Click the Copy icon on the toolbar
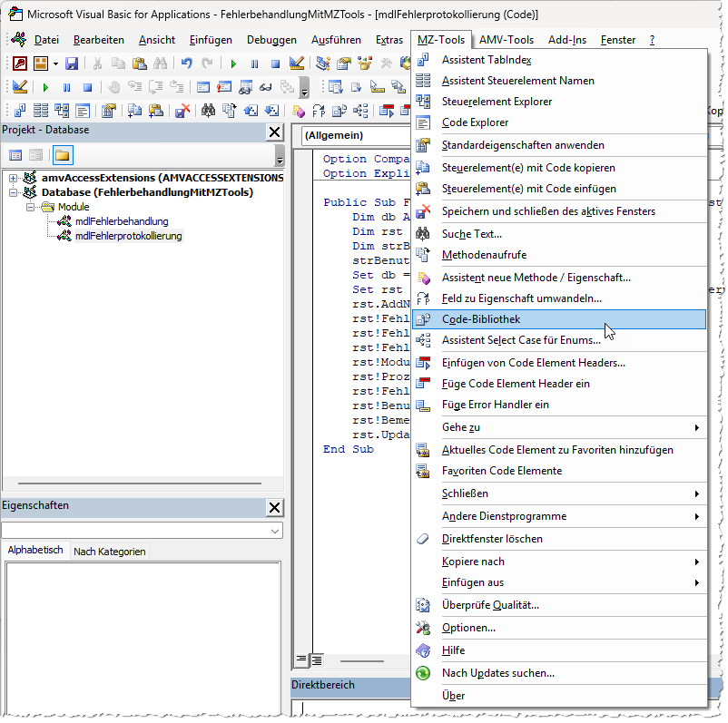The width and height of the screenshot is (728, 723). 119,64
